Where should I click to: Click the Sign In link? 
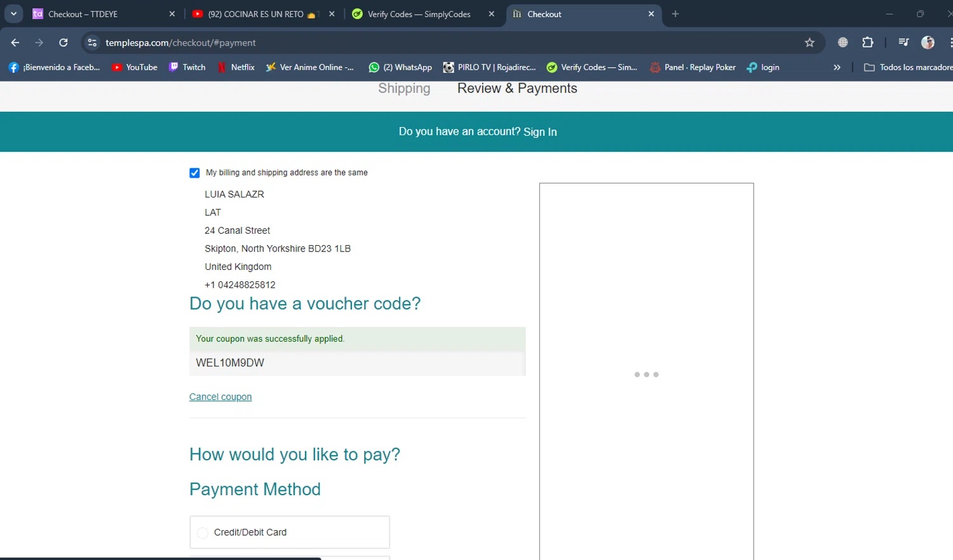tap(540, 131)
